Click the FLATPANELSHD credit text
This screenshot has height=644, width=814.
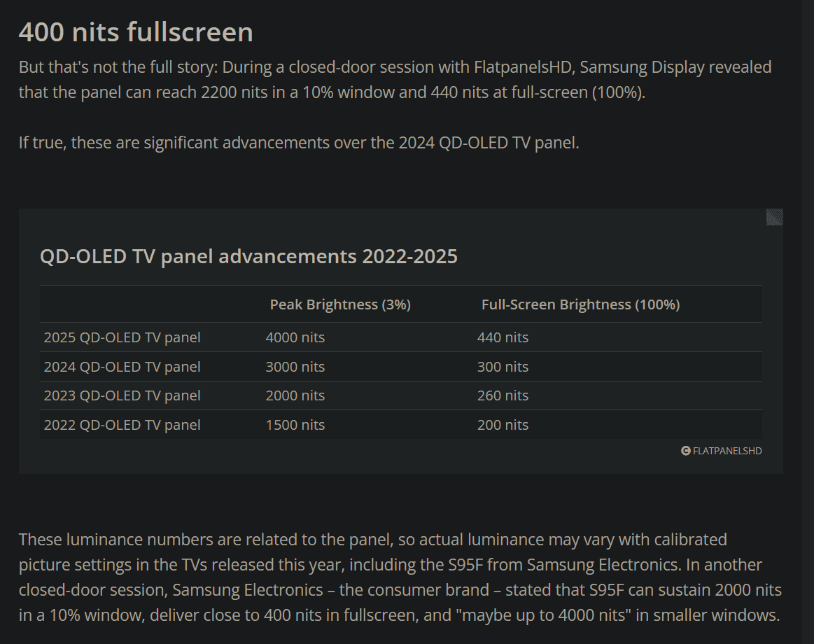(x=727, y=451)
